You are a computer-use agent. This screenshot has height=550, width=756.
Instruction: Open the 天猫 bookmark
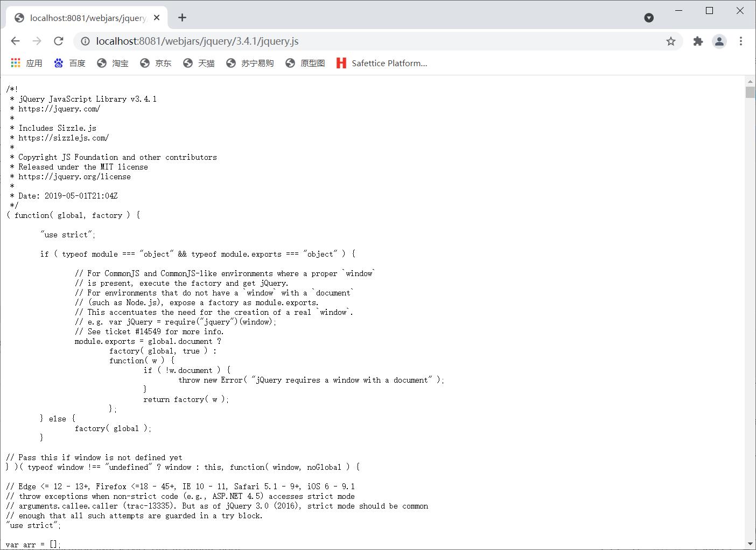coord(199,63)
